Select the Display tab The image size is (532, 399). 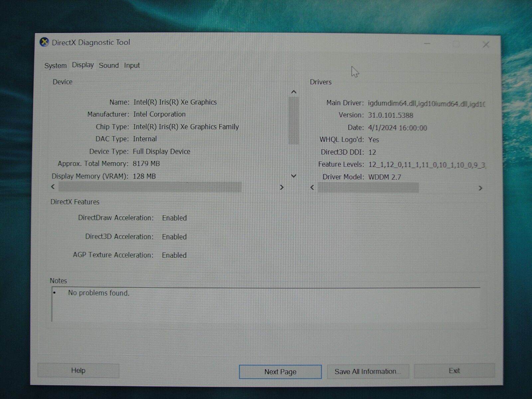click(x=83, y=65)
